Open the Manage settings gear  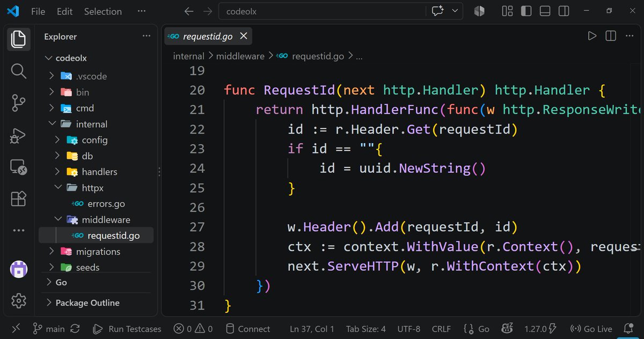18,300
